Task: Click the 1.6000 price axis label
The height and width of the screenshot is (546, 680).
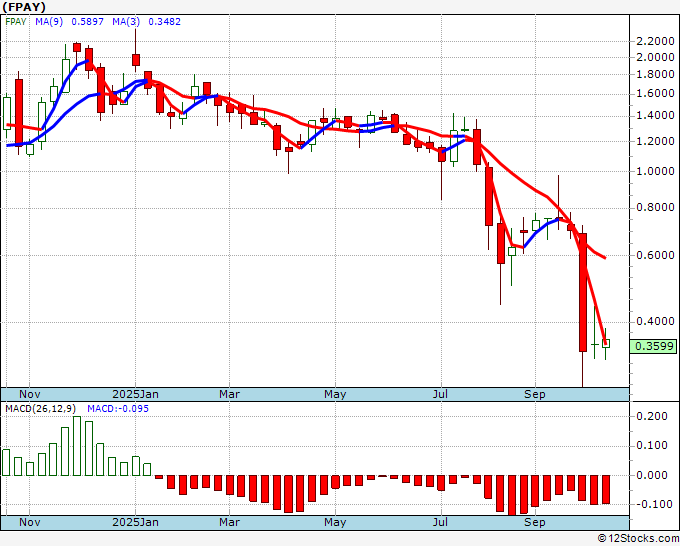Action: tap(655, 93)
